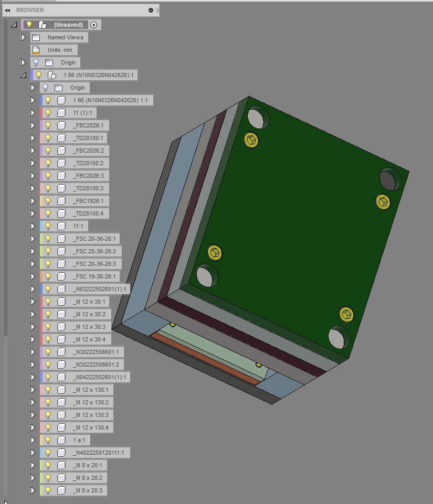Expand the _FSC 20-36-26:3 component
This screenshot has width=433, height=504.
33,264
